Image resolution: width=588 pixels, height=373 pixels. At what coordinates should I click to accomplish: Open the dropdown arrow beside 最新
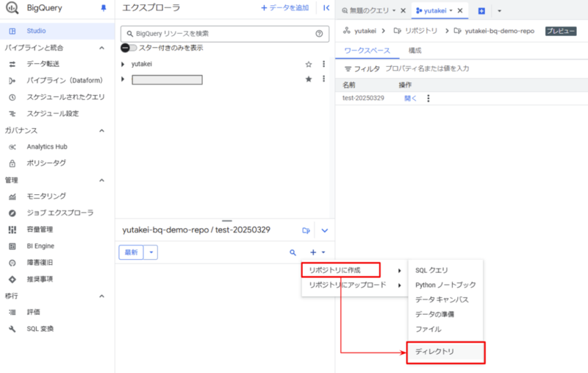[151, 252]
